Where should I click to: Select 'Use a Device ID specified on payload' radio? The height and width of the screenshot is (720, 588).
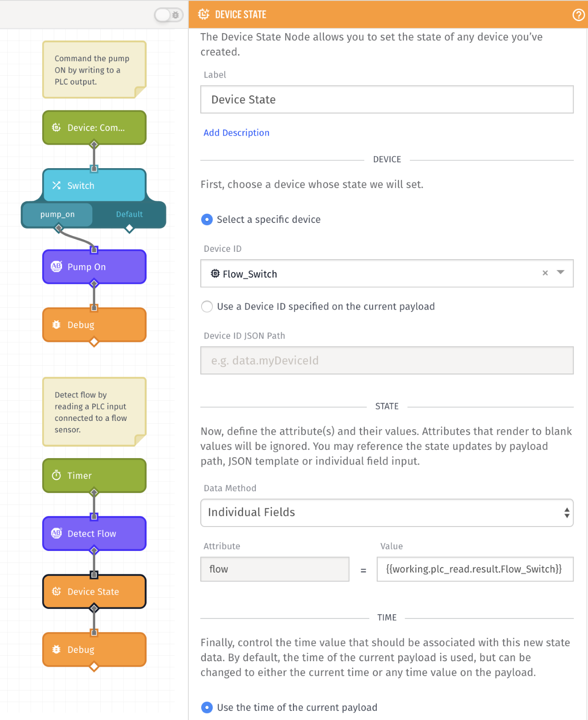pos(207,306)
